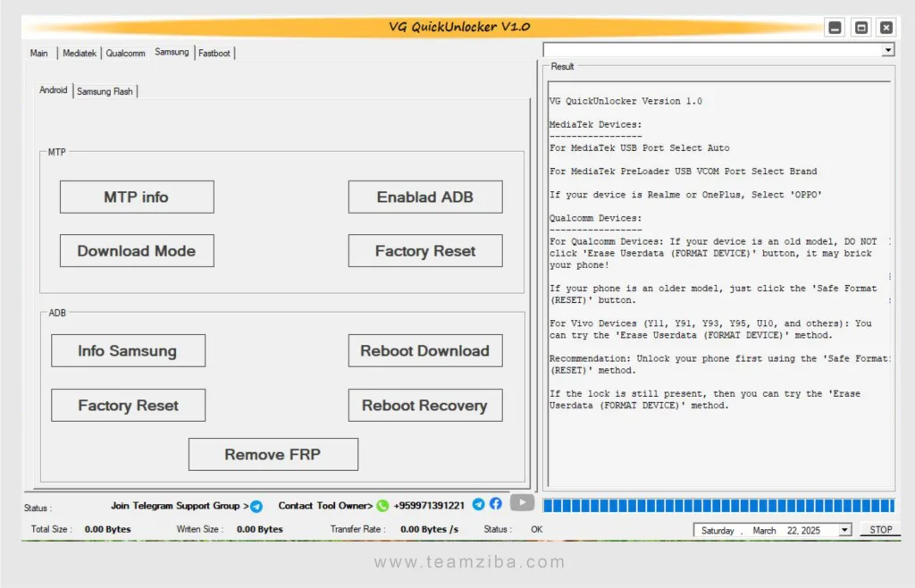Screen dimensions: 915x588
Task: Click the WhatsApp contact icon
Action: (382, 506)
